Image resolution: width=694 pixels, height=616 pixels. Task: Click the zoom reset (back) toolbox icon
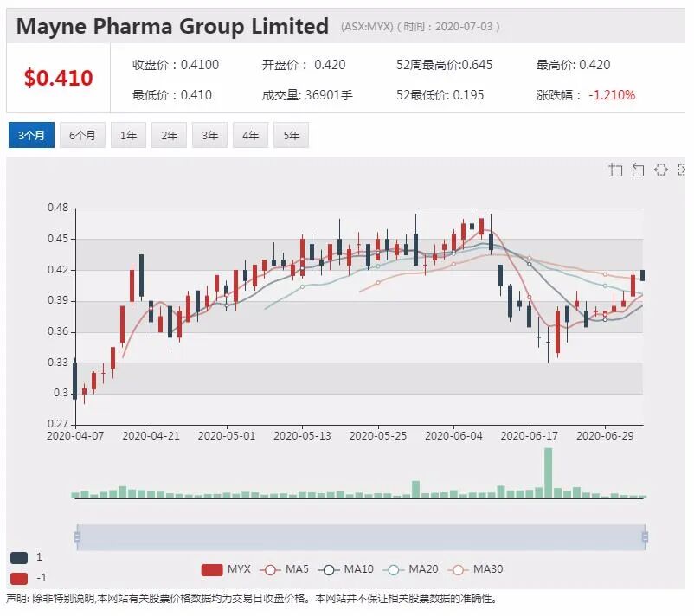638,170
